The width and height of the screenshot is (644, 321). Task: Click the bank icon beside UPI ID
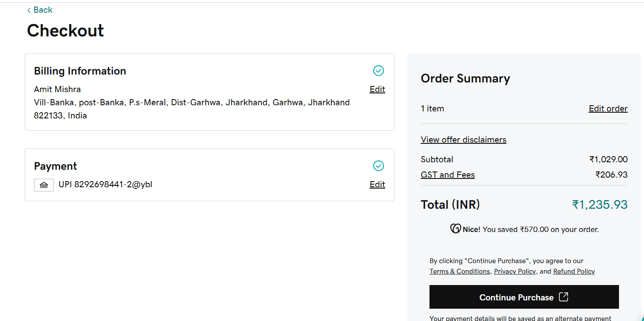point(44,185)
